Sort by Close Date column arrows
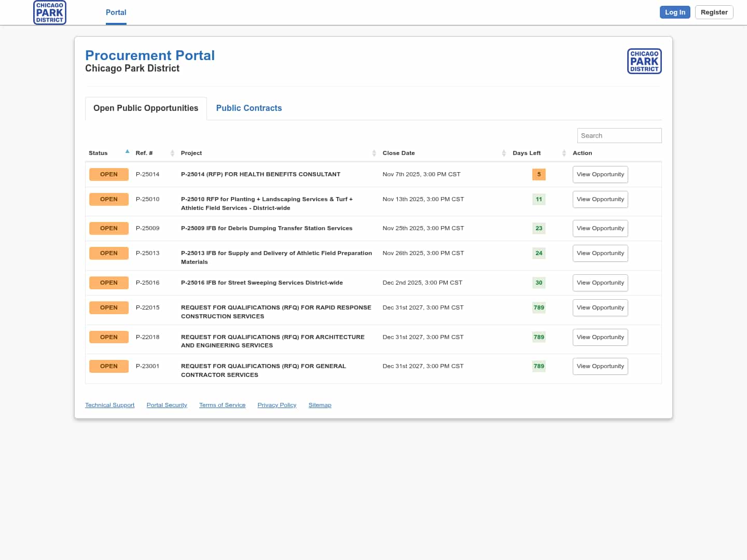Image resolution: width=747 pixels, height=560 pixels. coord(504,153)
